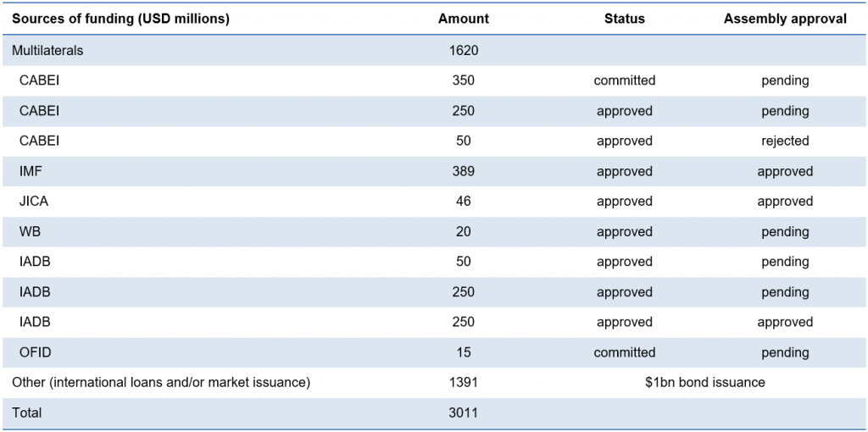
Task: Select the "rejected" assembly approval cell
Action: pos(785,141)
